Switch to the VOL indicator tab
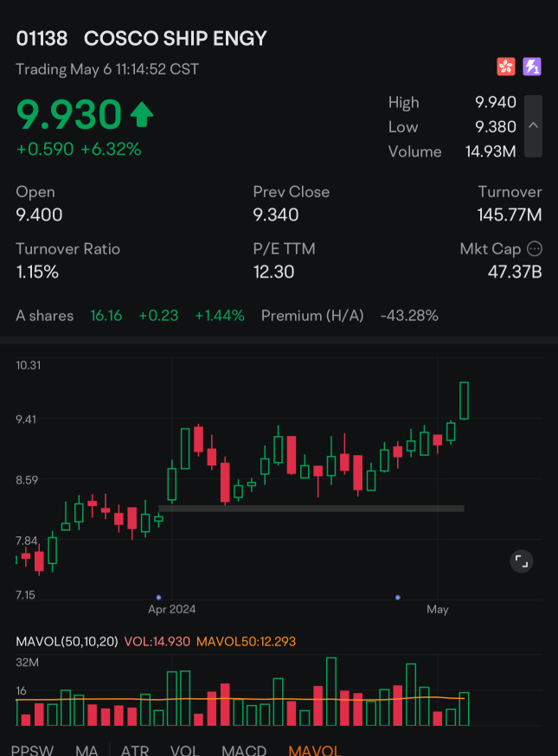This screenshot has height=756, width=558. coord(185,750)
